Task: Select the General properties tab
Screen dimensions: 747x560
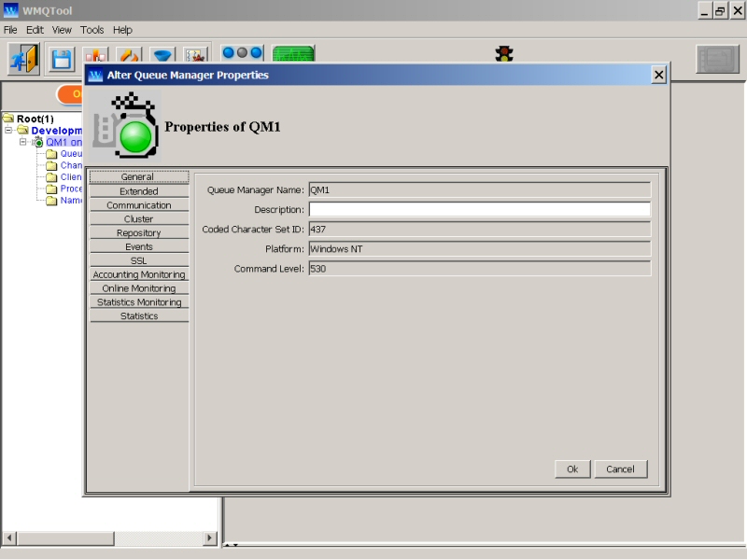Action: pyautogui.click(x=138, y=176)
